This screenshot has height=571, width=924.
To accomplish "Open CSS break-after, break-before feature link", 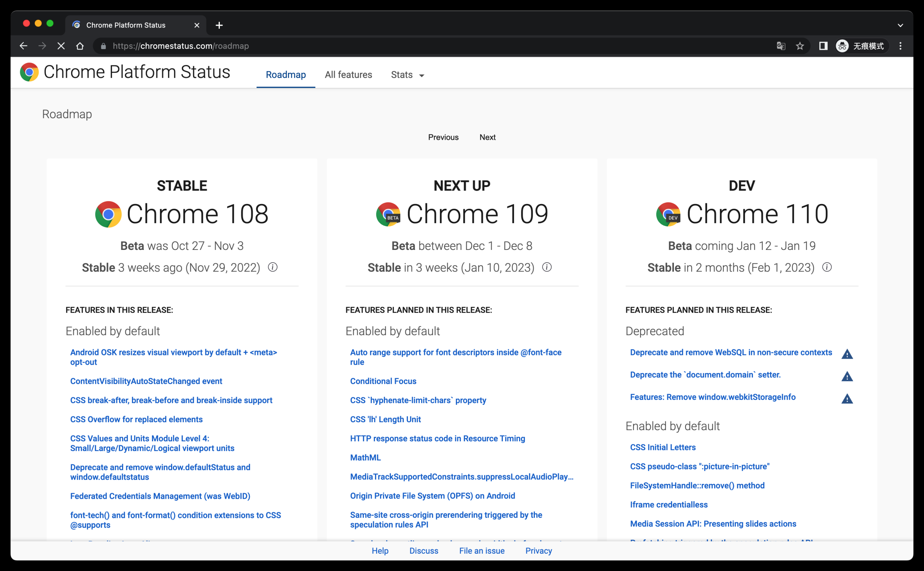I will (171, 400).
